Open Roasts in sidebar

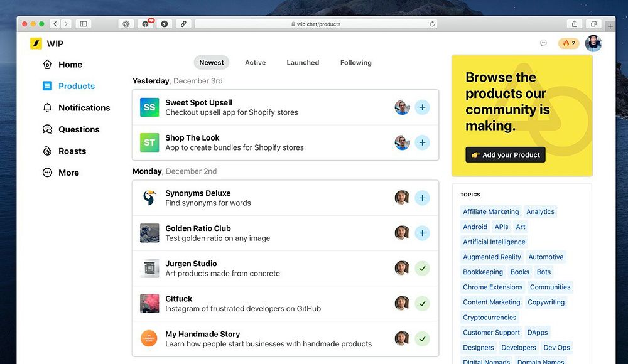coord(65,151)
